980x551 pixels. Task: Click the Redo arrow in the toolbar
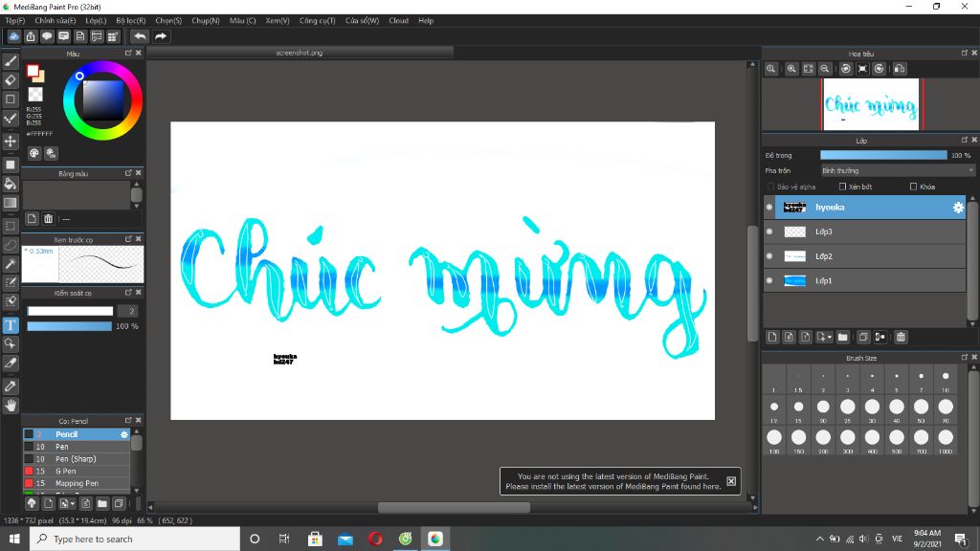coord(161,36)
